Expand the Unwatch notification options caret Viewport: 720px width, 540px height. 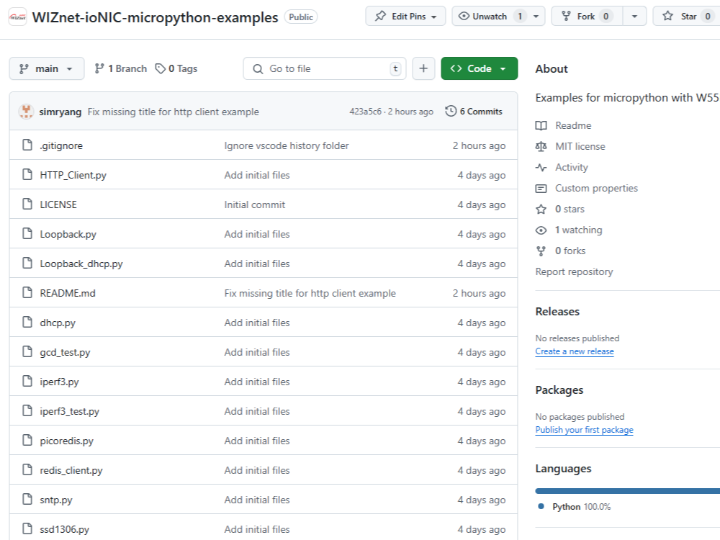point(536,17)
